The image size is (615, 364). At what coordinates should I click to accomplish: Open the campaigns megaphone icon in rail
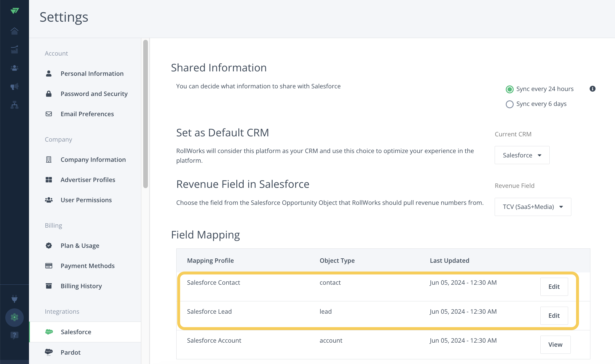tap(14, 86)
